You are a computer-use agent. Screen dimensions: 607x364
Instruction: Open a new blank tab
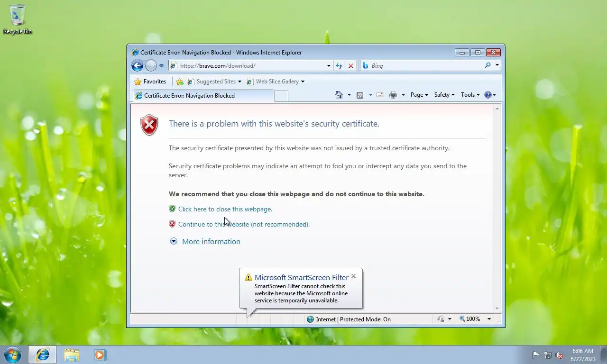tap(281, 96)
